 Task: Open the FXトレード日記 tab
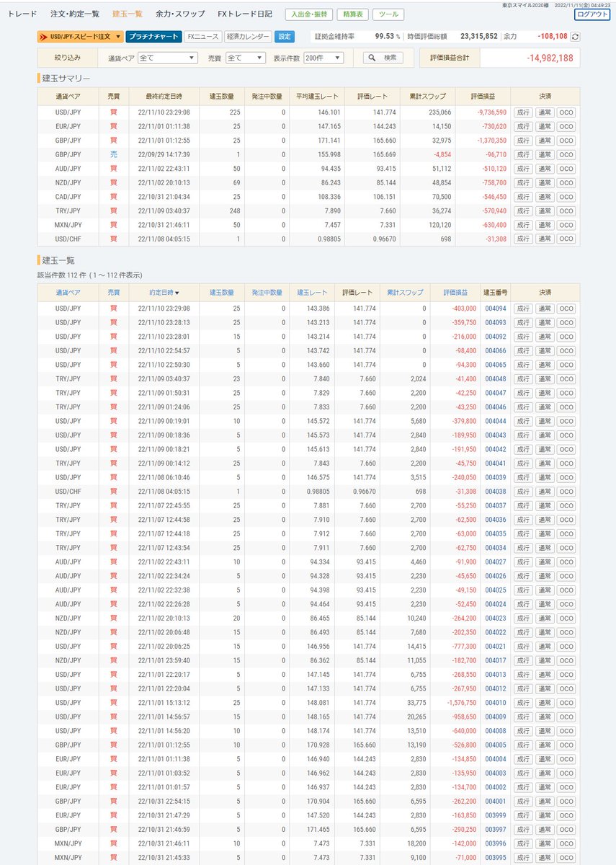245,14
